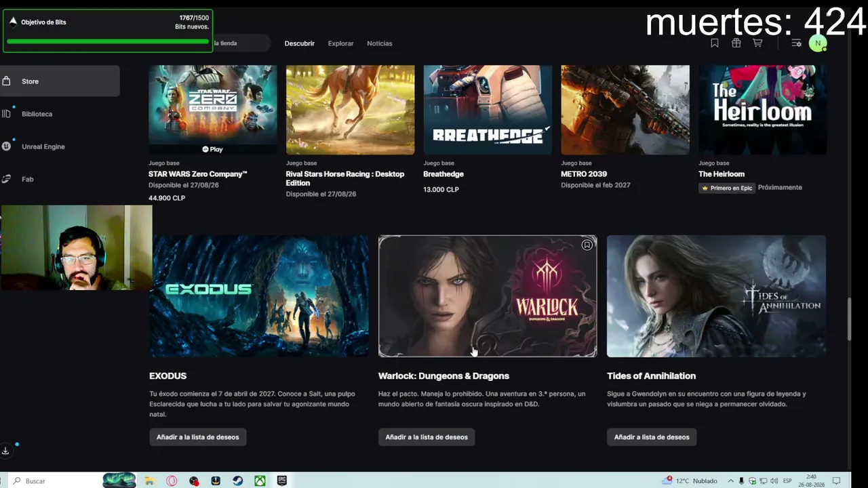Click the EXODUS banner image
868x488 pixels.
(x=259, y=296)
